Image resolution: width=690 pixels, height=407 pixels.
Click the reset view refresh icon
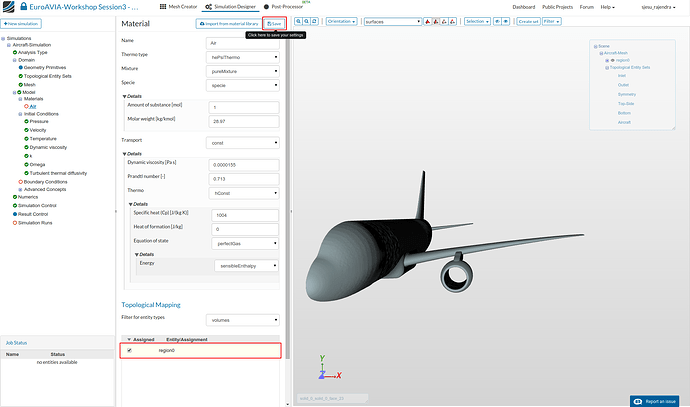[314, 21]
